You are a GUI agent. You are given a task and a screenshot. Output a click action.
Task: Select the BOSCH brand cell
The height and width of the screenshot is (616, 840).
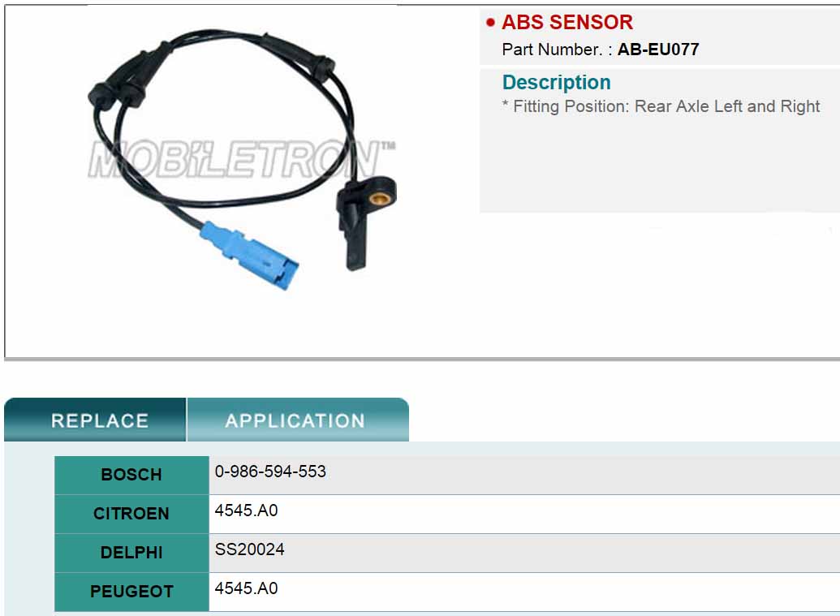131,475
